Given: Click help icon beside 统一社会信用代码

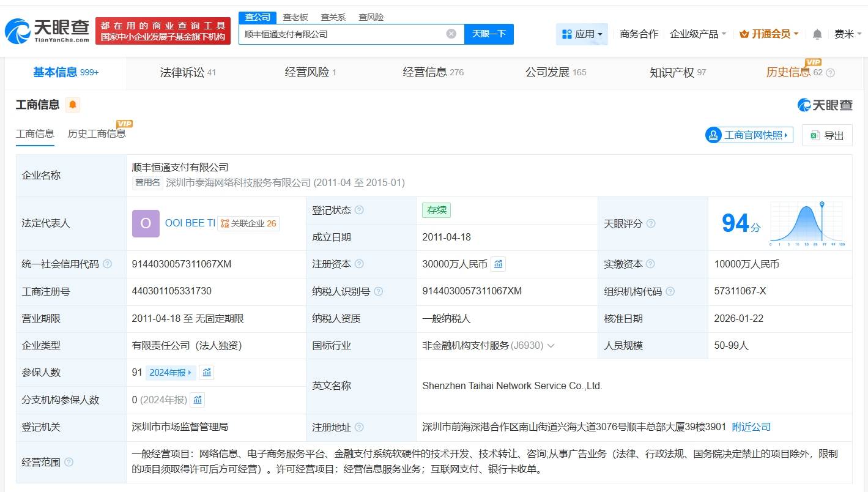Looking at the screenshot, I should (x=108, y=264).
